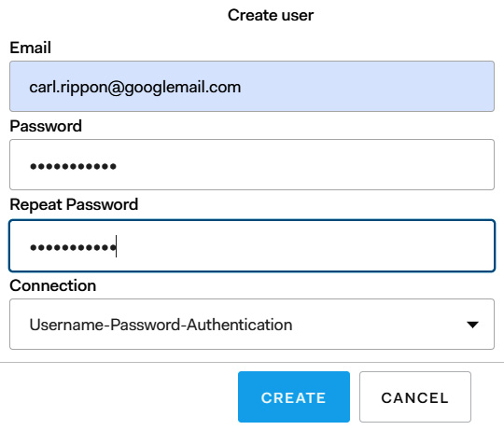This screenshot has width=504, height=430.
Task: Click the "Password" field label
Action: pos(46,126)
